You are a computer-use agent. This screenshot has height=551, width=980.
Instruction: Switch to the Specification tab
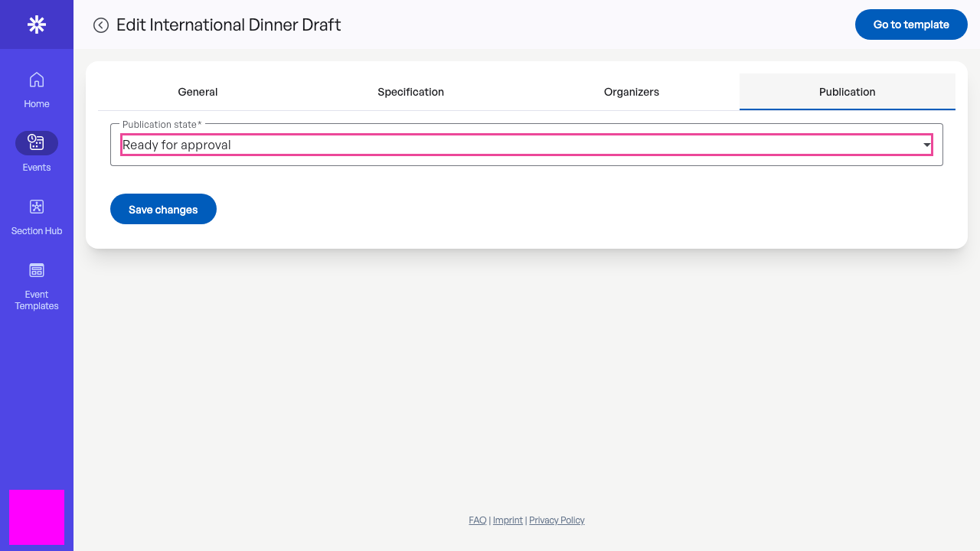410,92
